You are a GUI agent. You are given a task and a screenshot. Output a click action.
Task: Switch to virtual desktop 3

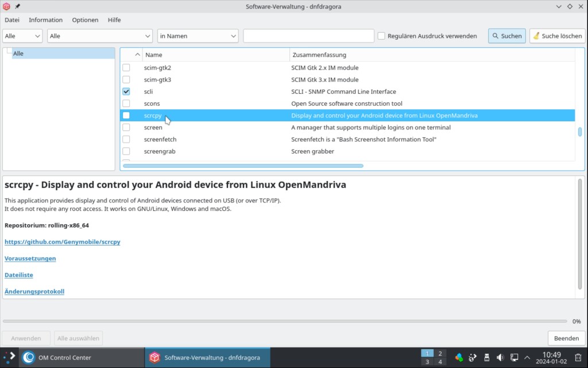click(x=427, y=362)
